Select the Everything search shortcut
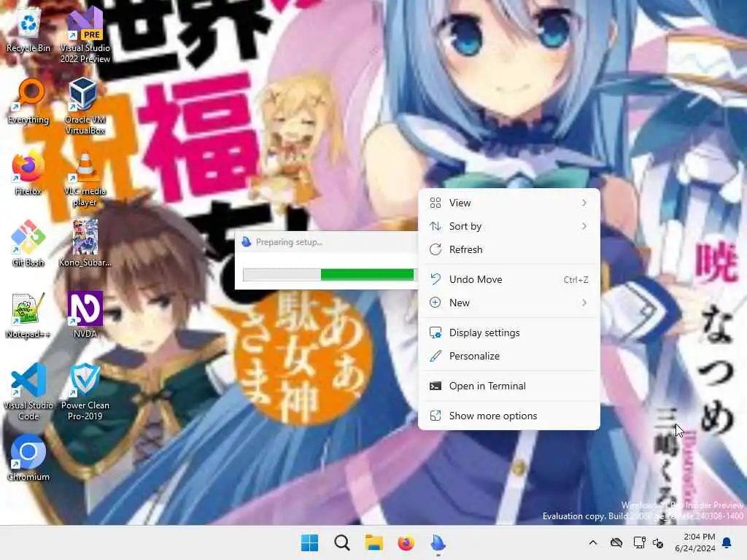Screen dimensions: 747x560 coord(28,101)
